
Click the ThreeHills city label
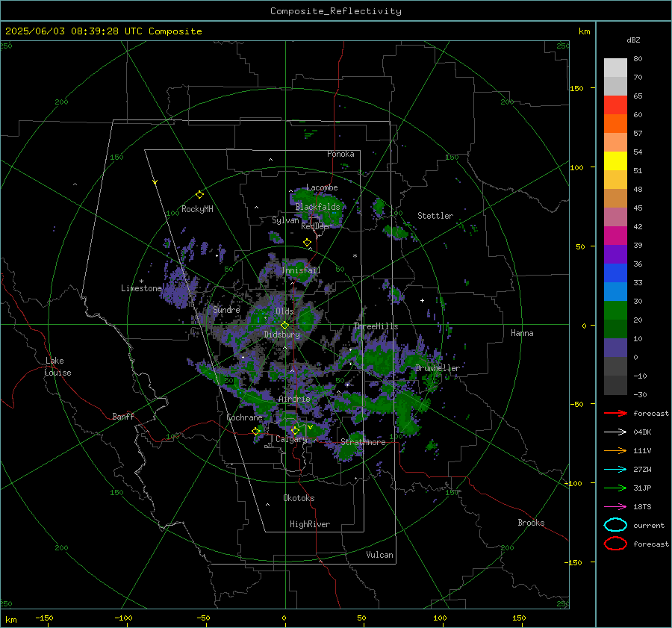pos(376,326)
